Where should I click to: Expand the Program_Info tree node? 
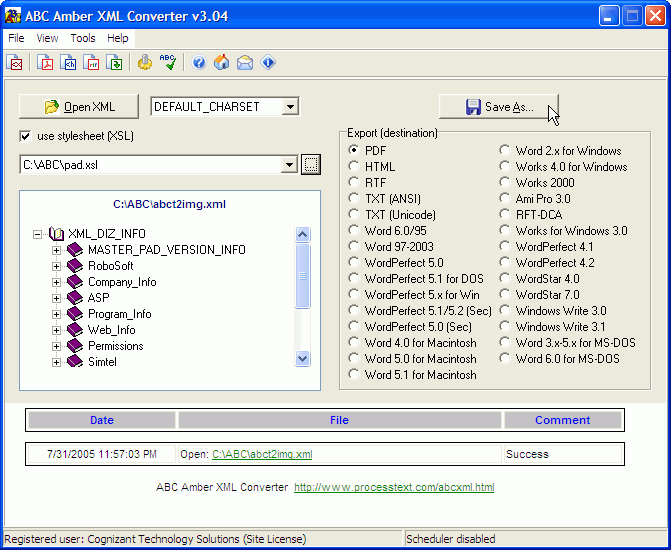56,314
